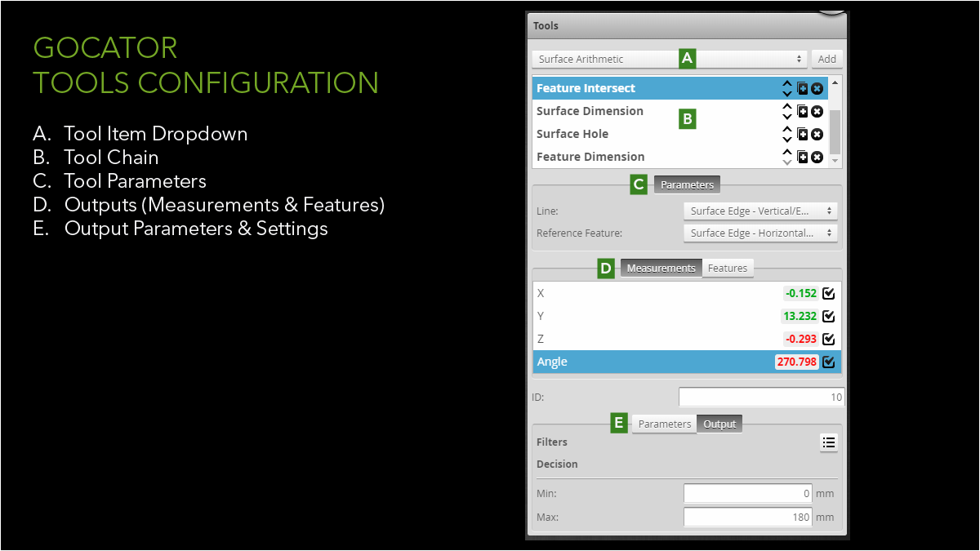Open the Filters list editor
This screenshot has width=980, height=551.
828,442
